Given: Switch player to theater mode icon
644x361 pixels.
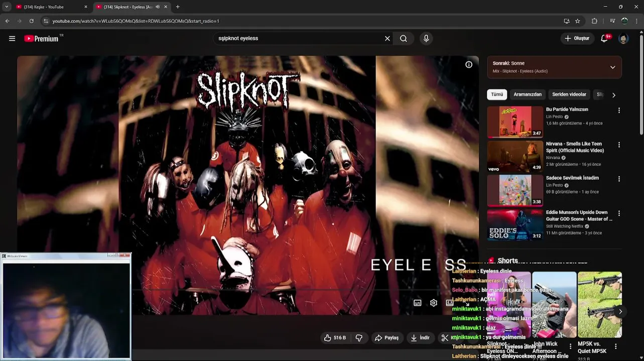Looking at the screenshot, I should (450, 303).
